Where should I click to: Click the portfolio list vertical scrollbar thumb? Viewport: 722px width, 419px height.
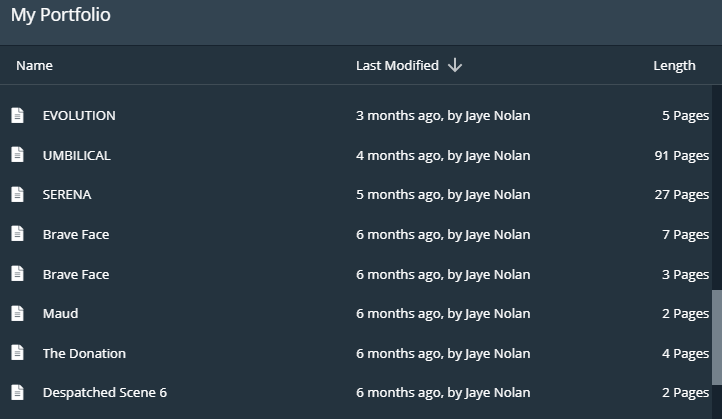tap(716, 335)
